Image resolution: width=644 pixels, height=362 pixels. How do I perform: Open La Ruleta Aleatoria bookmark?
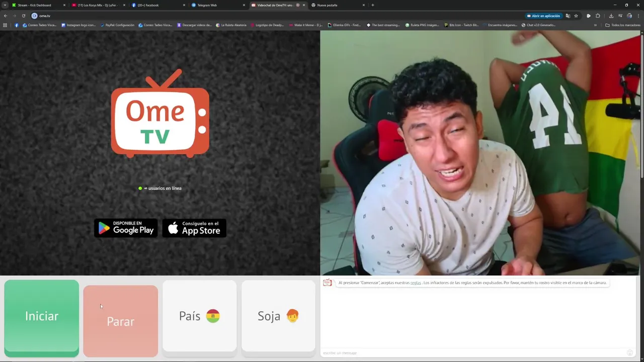pyautogui.click(x=231, y=25)
